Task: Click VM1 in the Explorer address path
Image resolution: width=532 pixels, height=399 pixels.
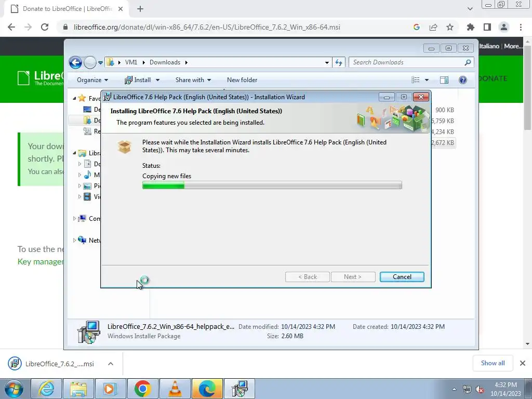Action: click(131, 62)
